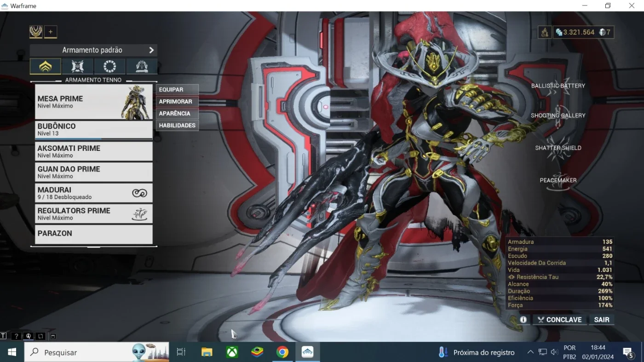Image resolution: width=644 pixels, height=362 pixels.
Task: Open the Madurai focus school slot
Action: coord(94,193)
